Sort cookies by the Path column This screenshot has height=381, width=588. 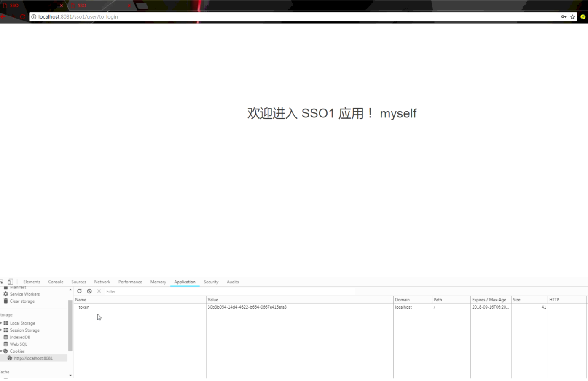click(451, 300)
